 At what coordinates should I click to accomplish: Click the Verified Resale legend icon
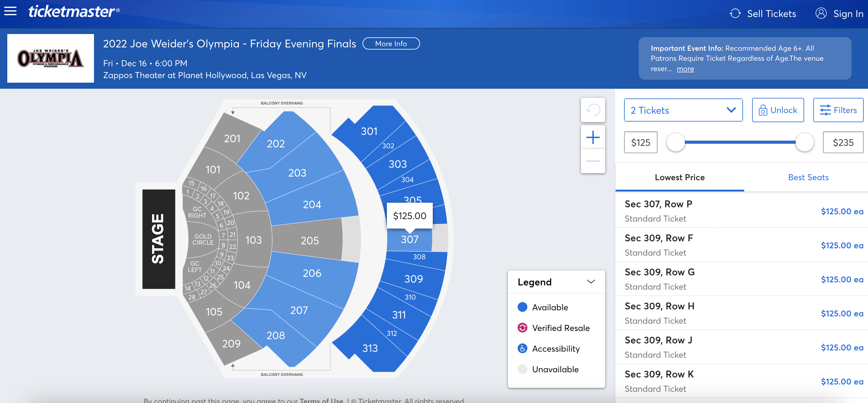522,328
